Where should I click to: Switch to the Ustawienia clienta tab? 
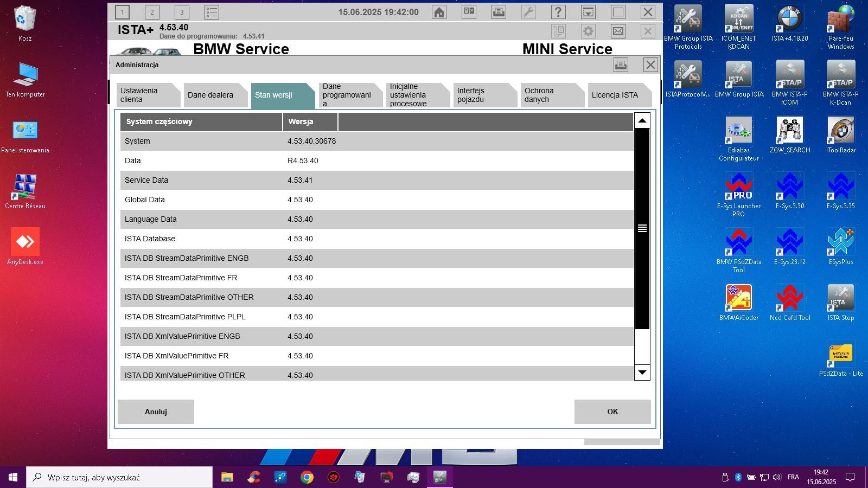(x=148, y=95)
